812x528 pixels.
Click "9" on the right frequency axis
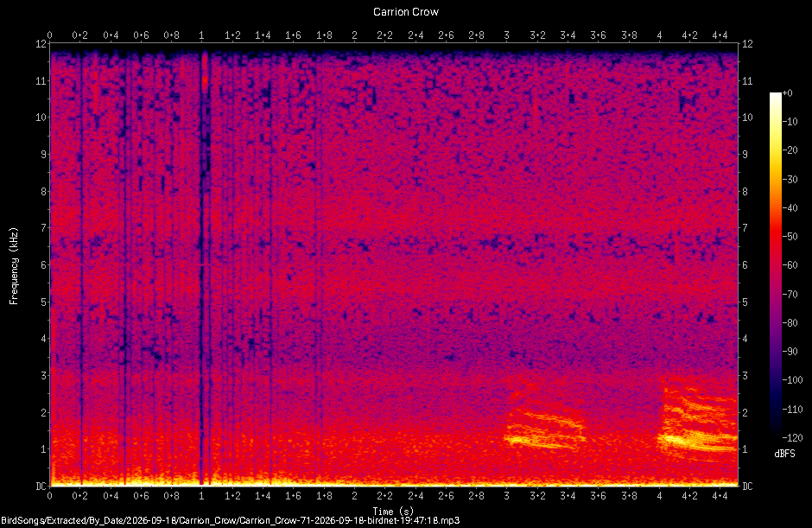(x=745, y=155)
